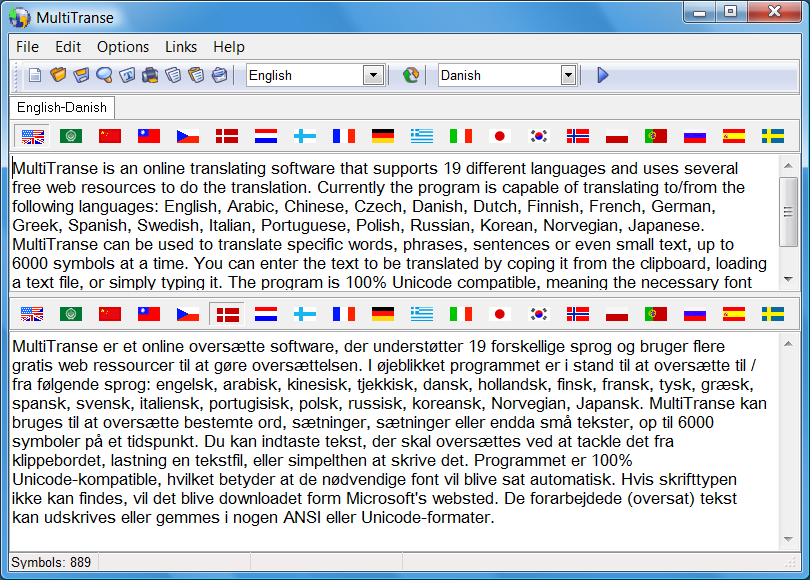Print the translation
This screenshot has width=810, height=580.
tap(150, 75)
